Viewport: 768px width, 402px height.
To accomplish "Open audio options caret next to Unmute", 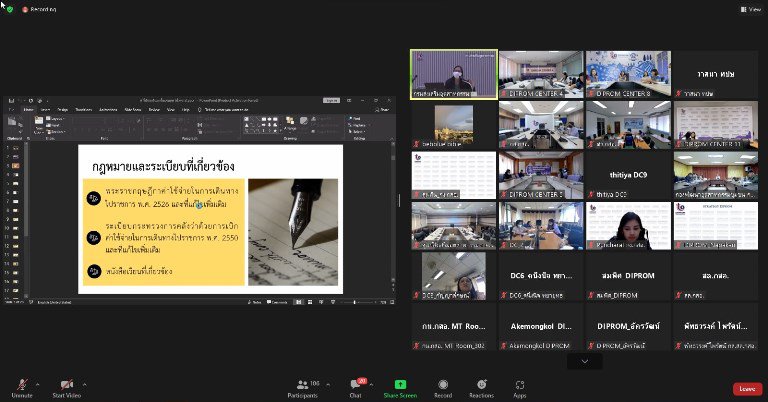I will (x=38, y=384).
